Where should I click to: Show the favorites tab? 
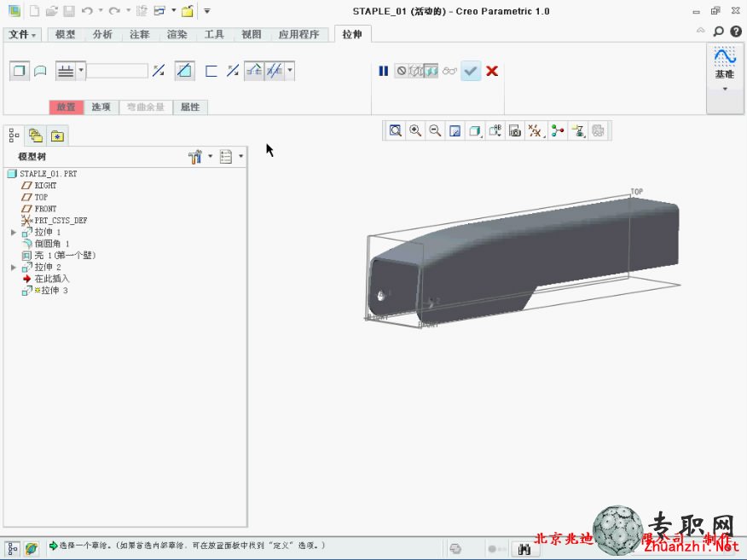coord(58,136)
